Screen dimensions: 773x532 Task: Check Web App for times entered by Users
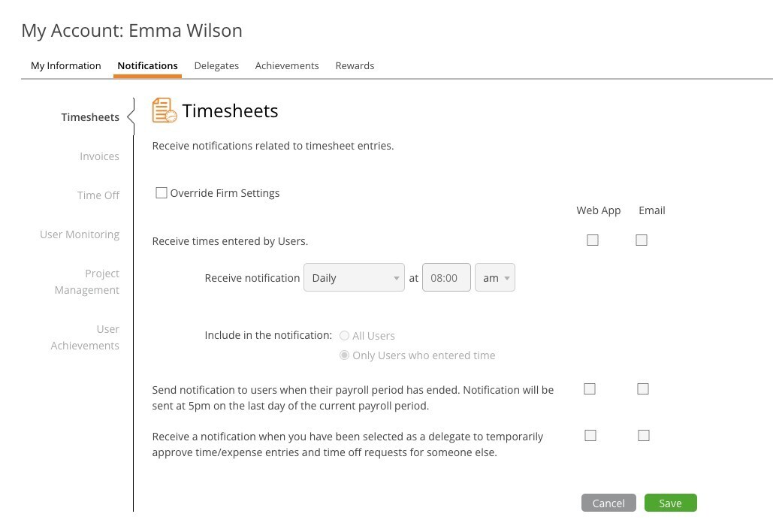pos(593,240)
